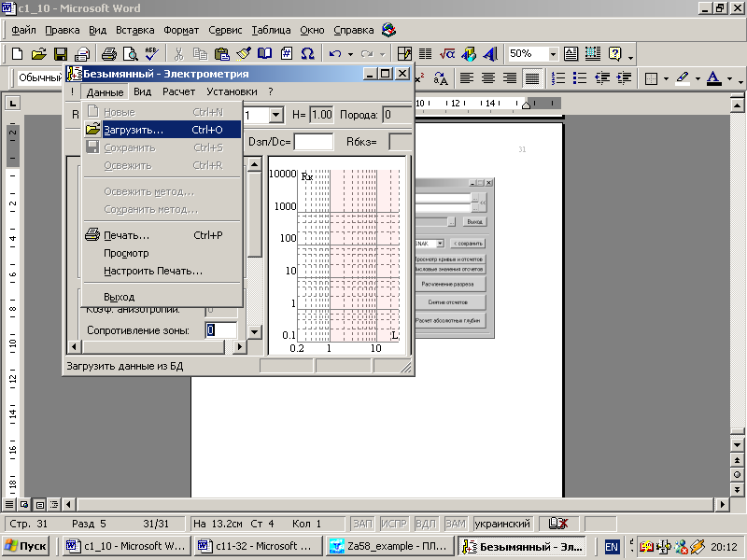Toggle align left formatting

[467, 78]
